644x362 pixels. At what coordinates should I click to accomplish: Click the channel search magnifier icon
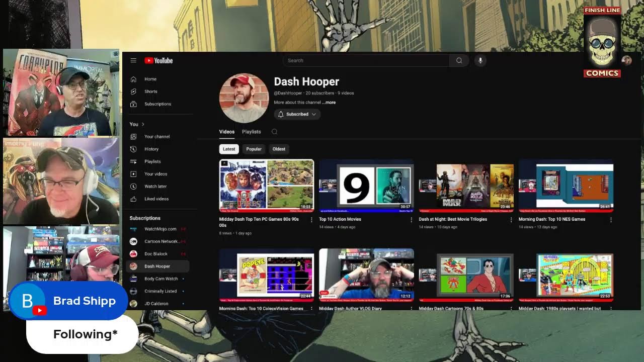pyautogui.click(x=274, y=132)
